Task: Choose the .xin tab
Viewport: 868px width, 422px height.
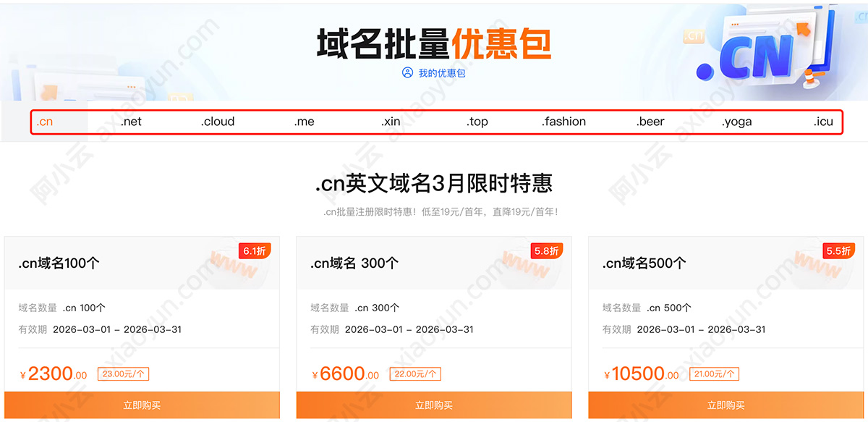Action: [391, 122]
